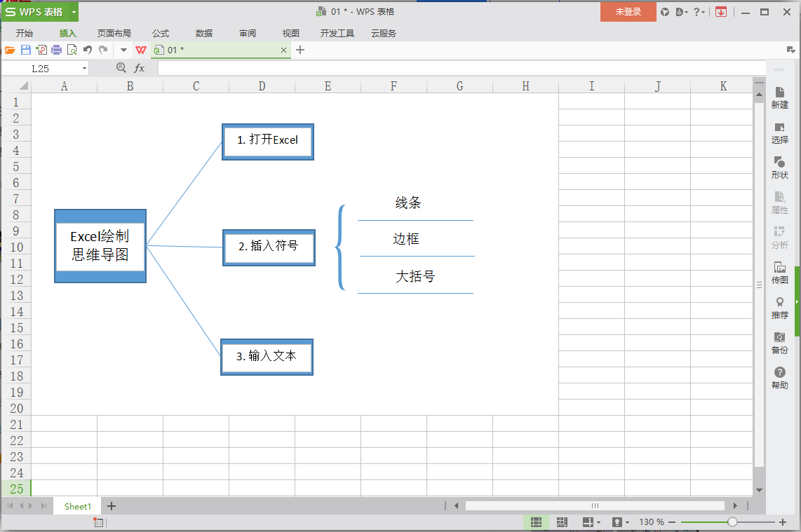Export to PDF using the toolbar icon
The height and width of the screenshot is (532, 801).
click(41, 50)
